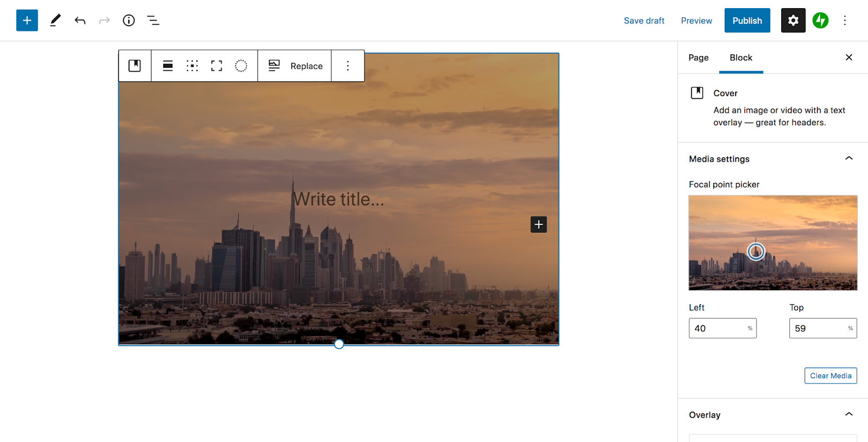The height and width of the screenshot is (442, 868).
Task: Click the Publish button
Action: point(747,21)
